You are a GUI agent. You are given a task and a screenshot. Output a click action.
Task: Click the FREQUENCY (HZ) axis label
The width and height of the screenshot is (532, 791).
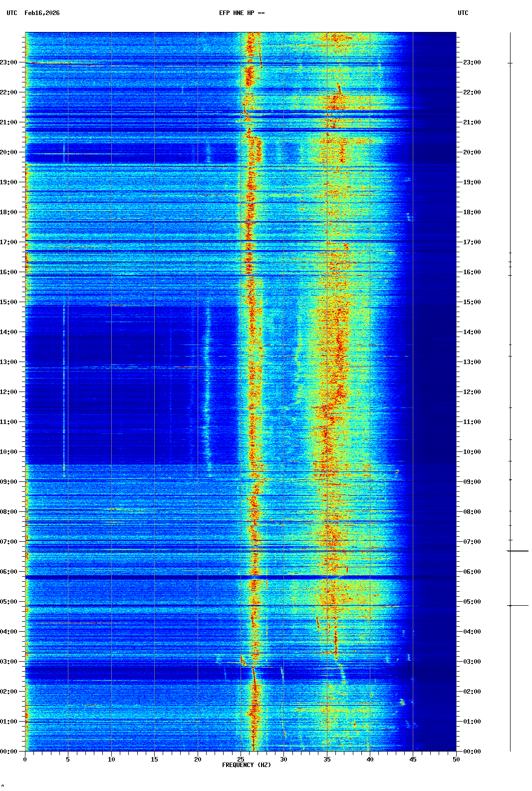[x=246, y=765]
